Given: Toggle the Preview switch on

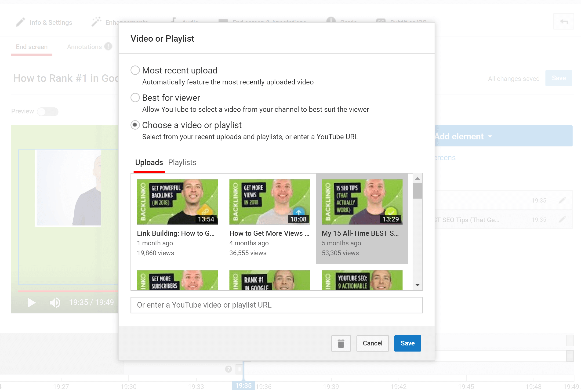Looking at the screenshot, I should point(48,111).
